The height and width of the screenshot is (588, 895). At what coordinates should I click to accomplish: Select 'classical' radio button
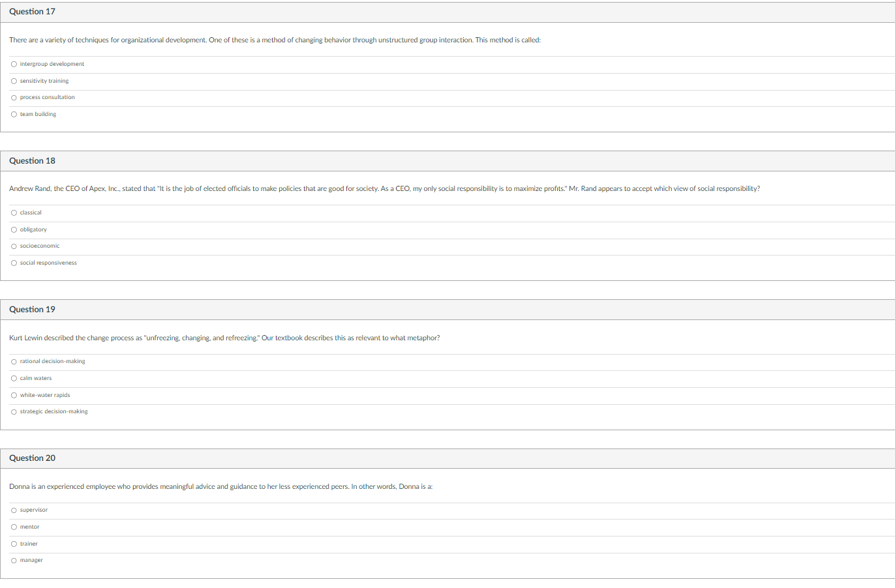(14, 213)
